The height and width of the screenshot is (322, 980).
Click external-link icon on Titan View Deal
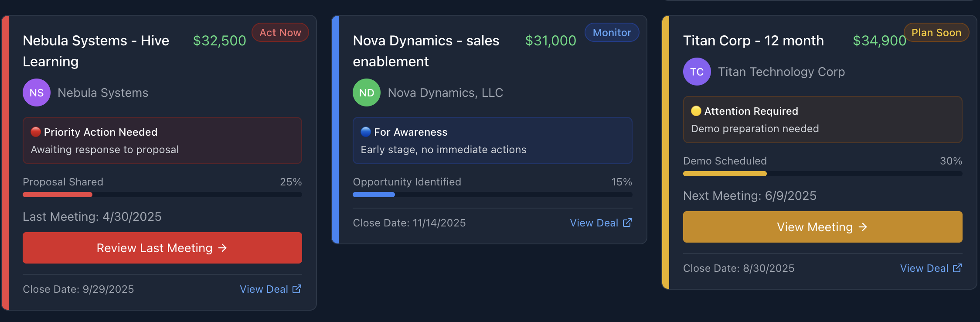[x=957, y=268]
